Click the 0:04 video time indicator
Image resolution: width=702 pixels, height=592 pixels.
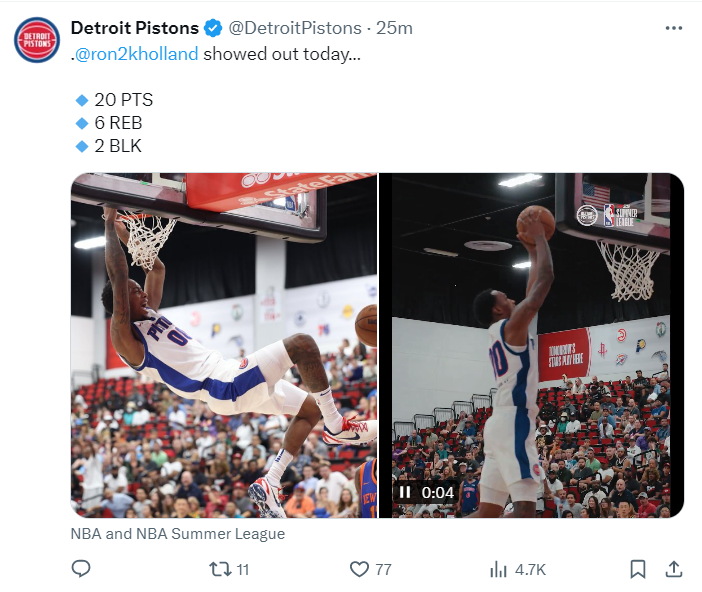click(x=438, y=492)
